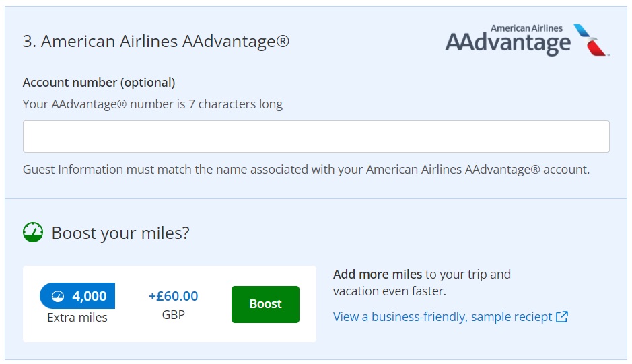This screenshot has width=632, height=364.
Task: Click the "Boost your miles?" heading
Action: (120, 233)
